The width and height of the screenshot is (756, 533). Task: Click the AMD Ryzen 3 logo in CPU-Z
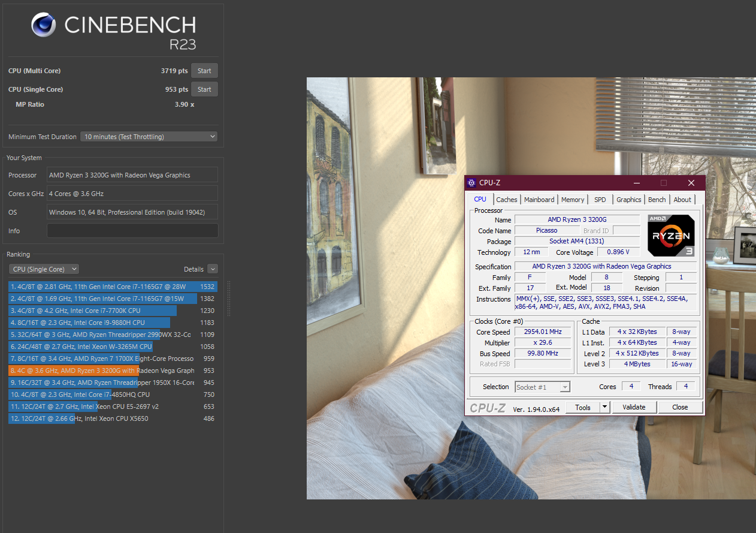point(671,236)
